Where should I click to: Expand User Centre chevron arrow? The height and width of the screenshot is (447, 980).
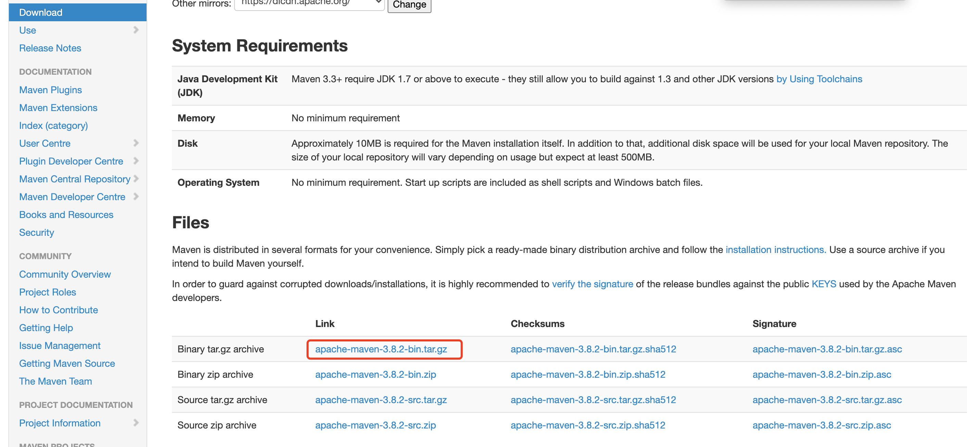tap(136, 143)
